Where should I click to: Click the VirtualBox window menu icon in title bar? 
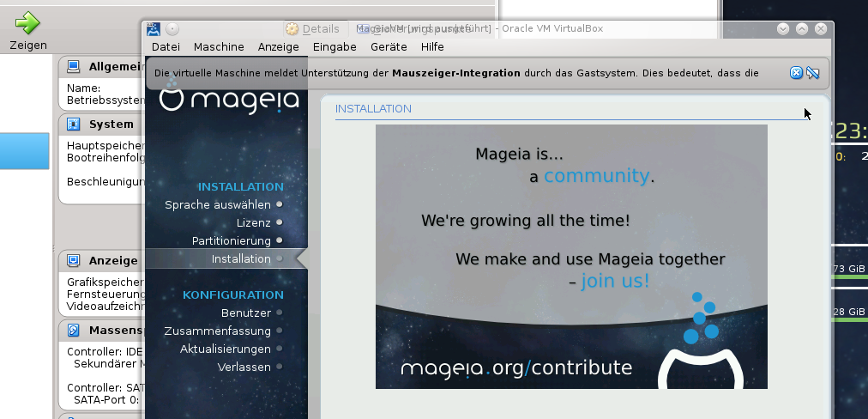[x=154, y=29]
